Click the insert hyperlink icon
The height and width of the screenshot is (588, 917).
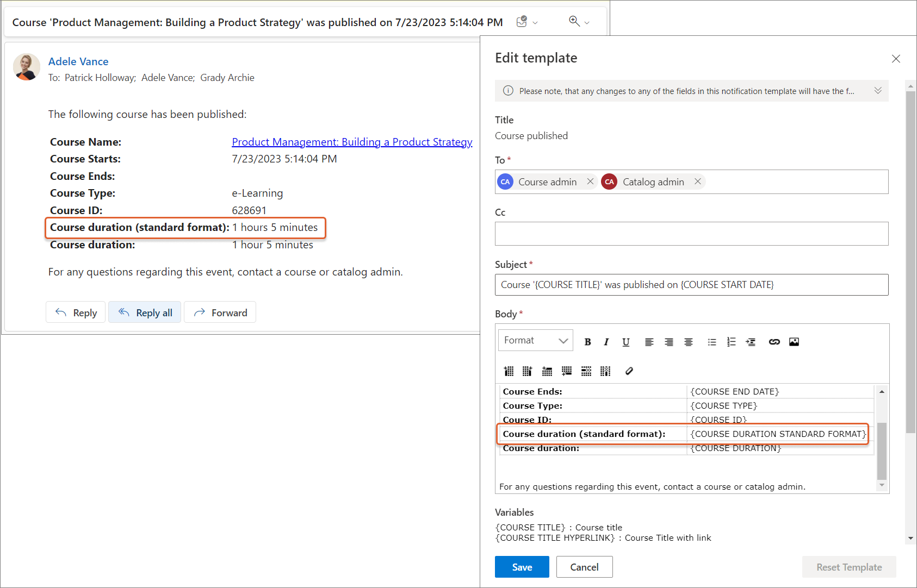[774, 342]
